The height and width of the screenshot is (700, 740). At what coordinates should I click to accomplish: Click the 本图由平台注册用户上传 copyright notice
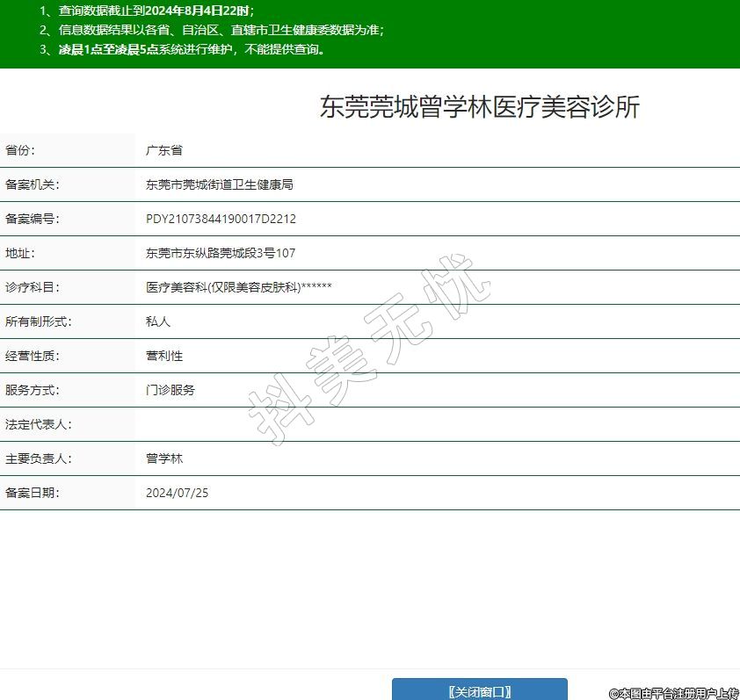674,693
